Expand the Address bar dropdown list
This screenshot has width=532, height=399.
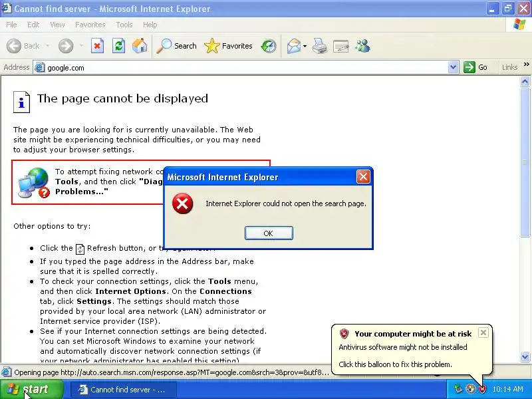click(453, 67)
